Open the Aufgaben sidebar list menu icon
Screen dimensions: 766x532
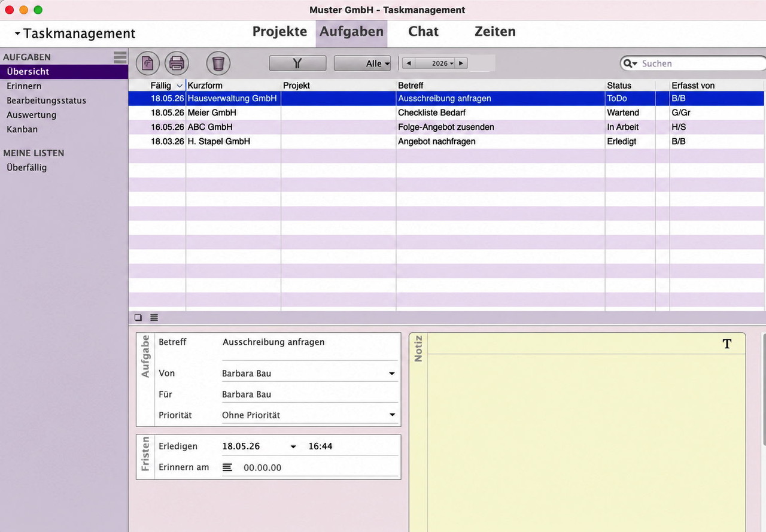[120, 57]
